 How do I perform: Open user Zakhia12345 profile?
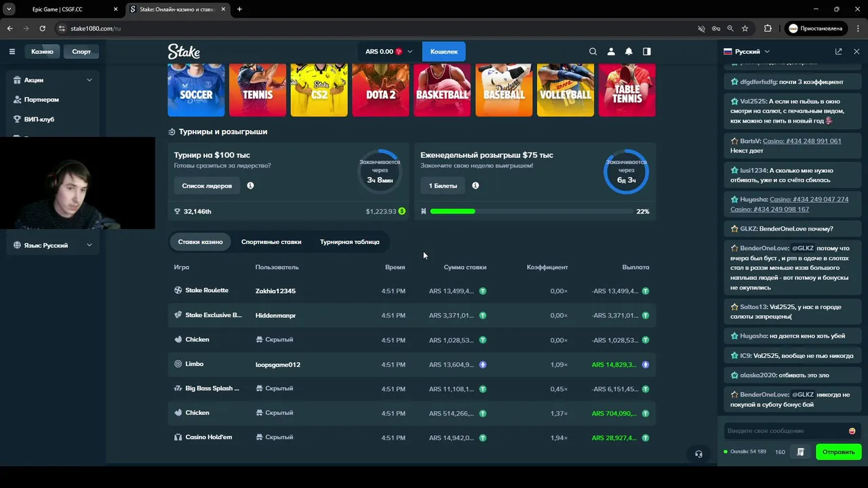(x=275, y=291)
